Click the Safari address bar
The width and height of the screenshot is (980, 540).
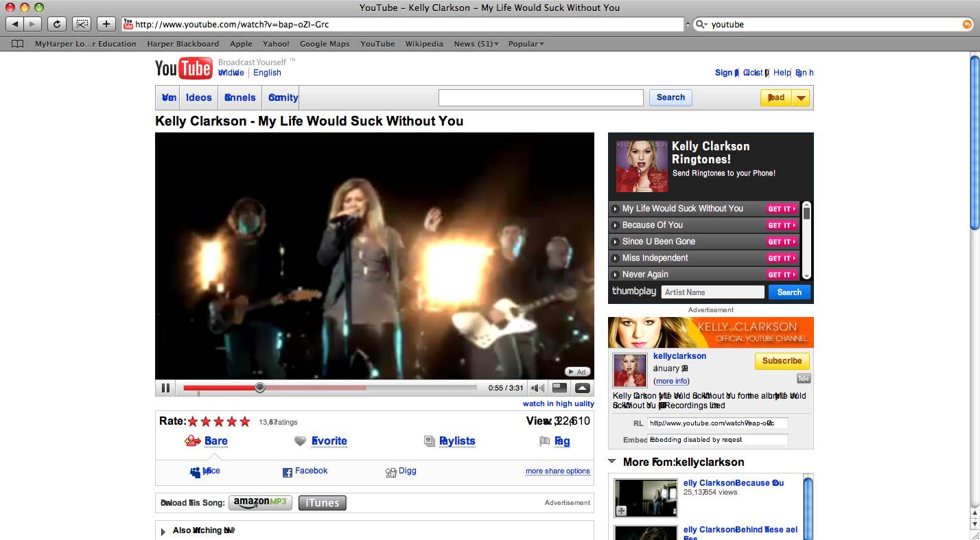coord(403,24)
